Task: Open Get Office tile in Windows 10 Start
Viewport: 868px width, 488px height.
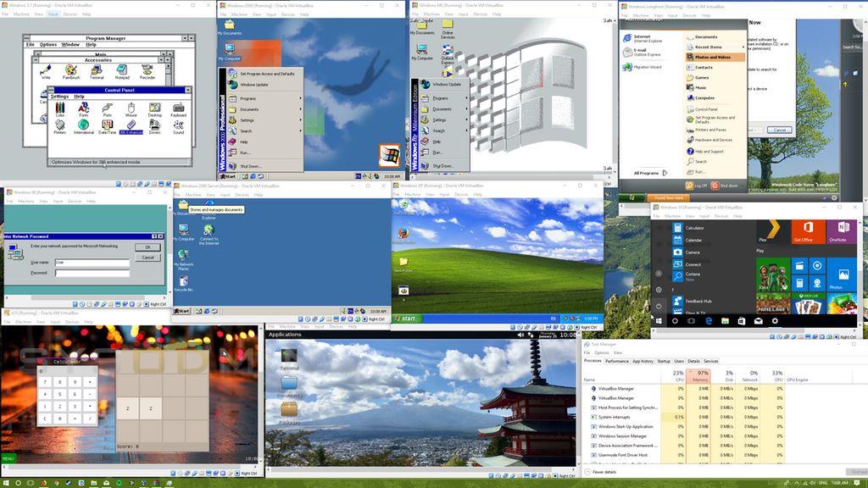Action: pos(808,231)
